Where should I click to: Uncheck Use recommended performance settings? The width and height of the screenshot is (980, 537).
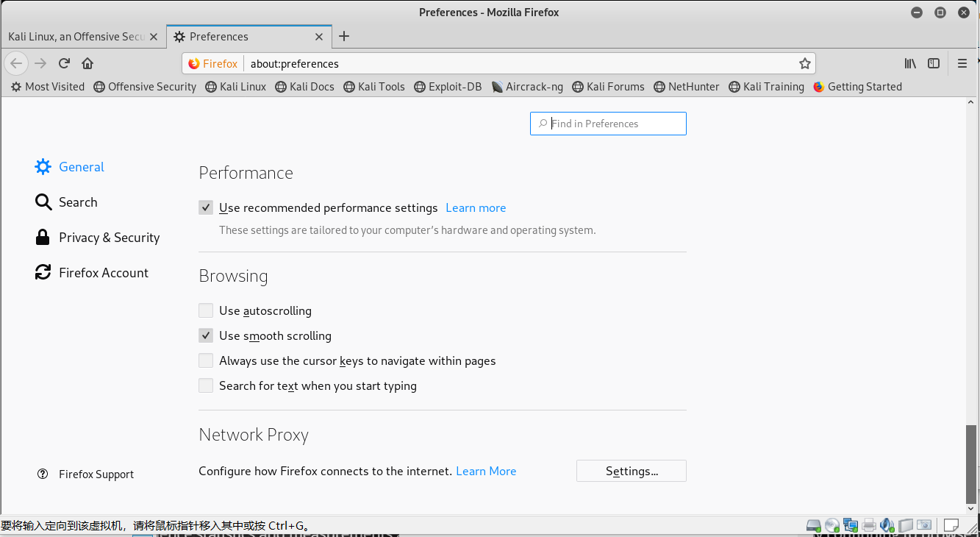coord(206,208)
